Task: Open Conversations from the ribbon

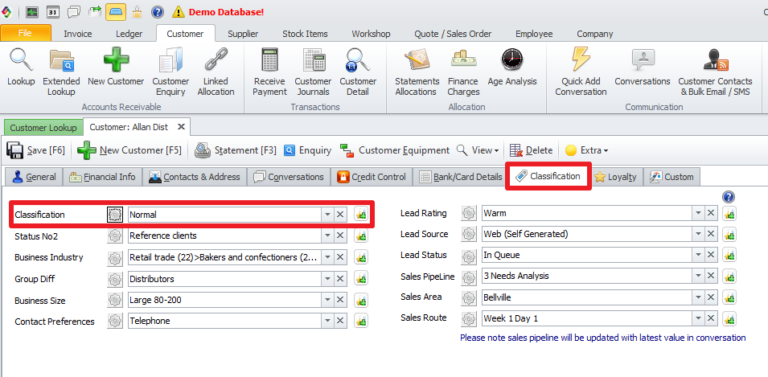Action: point(643,68)
